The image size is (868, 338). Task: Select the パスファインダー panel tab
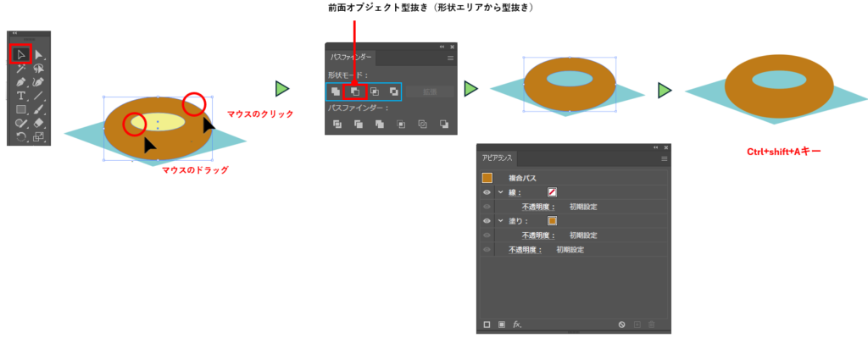[x=351, y=58]
